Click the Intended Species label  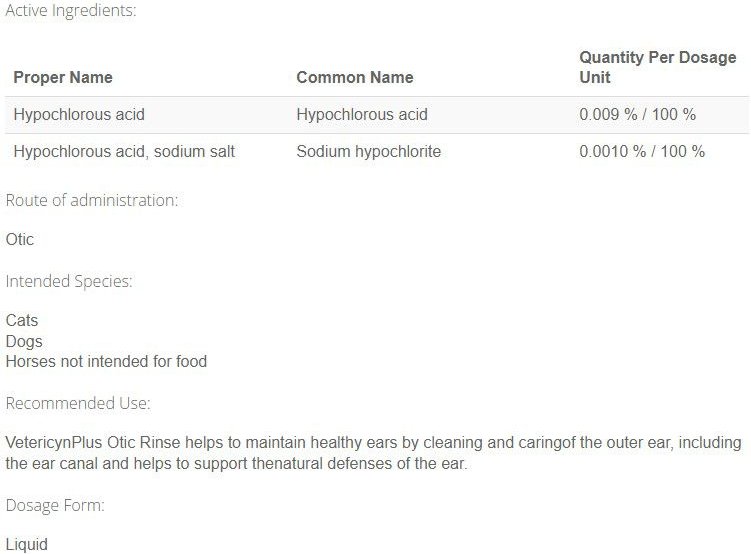[69, 282]
